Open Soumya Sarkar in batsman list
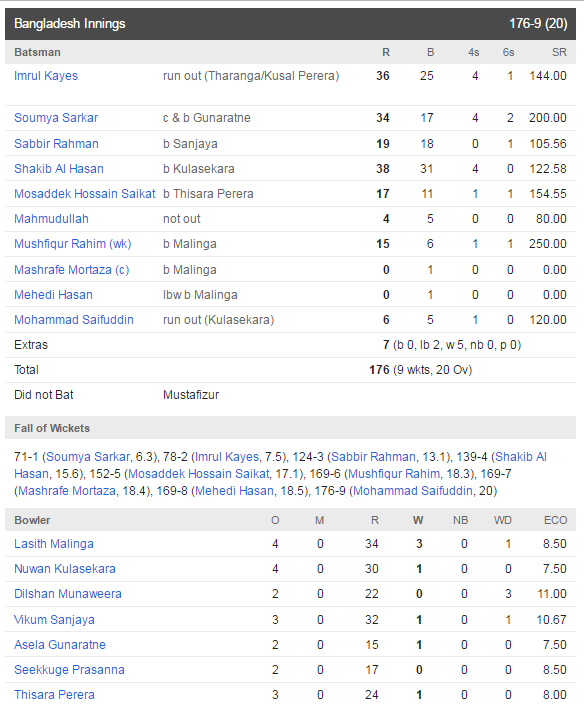584x712 pixels. pyautogui.click(x=56, y=118)
